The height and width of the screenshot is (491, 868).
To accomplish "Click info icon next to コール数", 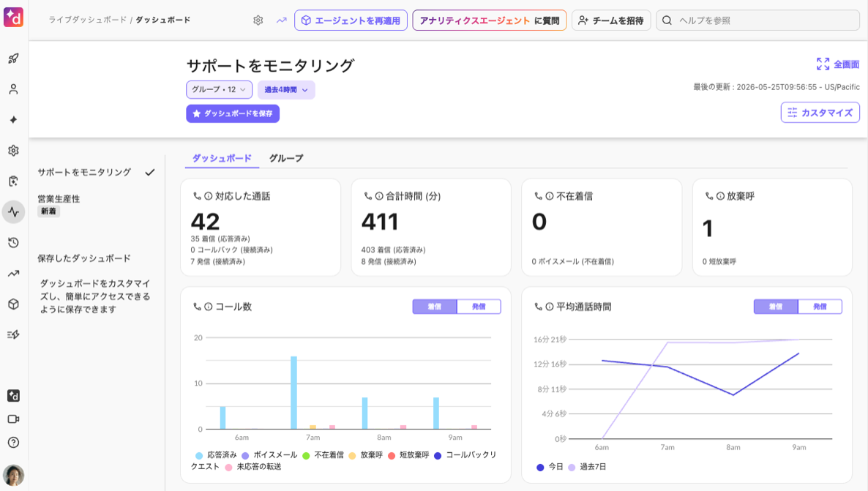I will [208, 307].
